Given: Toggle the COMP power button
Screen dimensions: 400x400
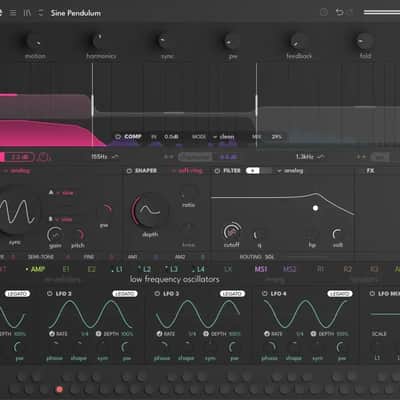Looking at the screenshot, I should click(x=118, y=137).
